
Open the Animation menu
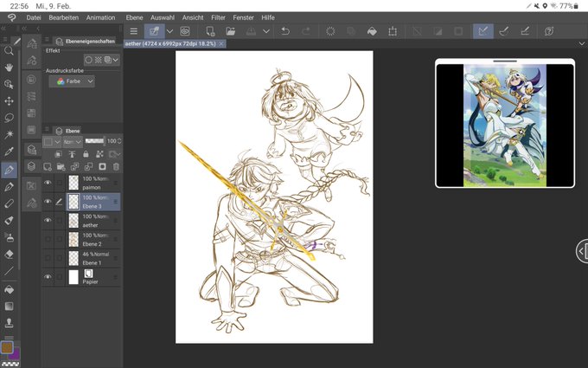100,17
